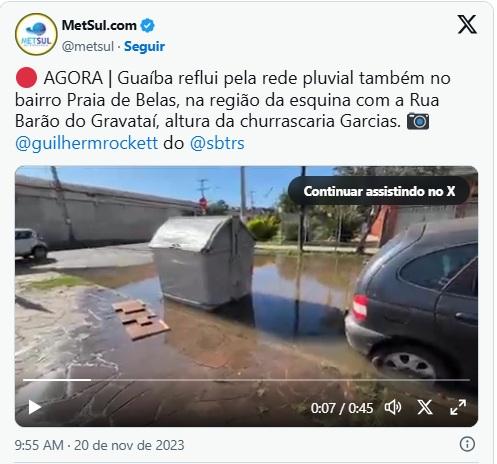Open the @guilhermrockett mention
The image size is (497, 464).
pos(86,143)
